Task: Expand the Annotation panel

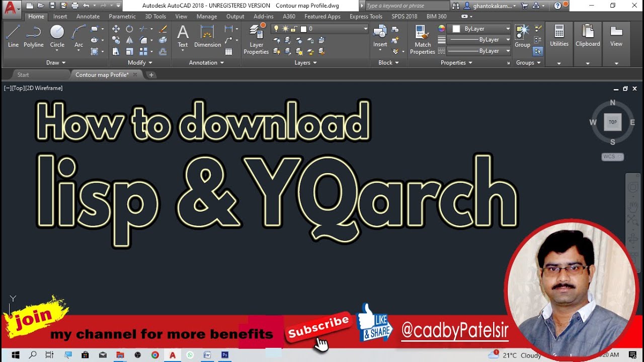Action: [x=206, y=62]
